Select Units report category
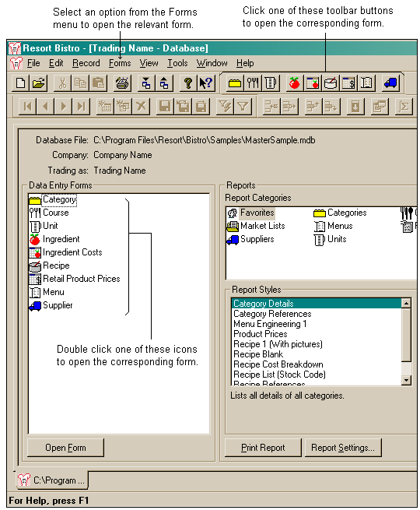 coord(331,239)
